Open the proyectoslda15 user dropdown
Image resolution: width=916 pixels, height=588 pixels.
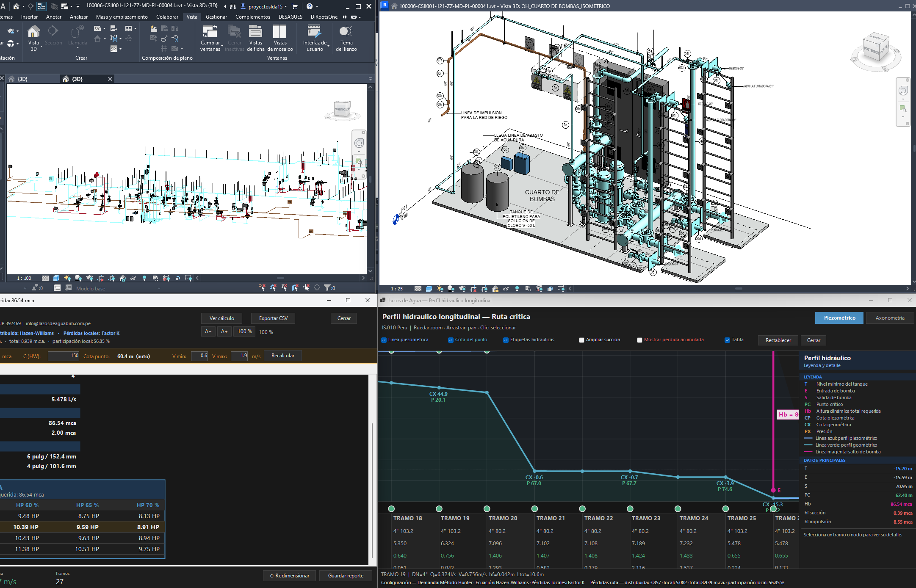(264, 6)
